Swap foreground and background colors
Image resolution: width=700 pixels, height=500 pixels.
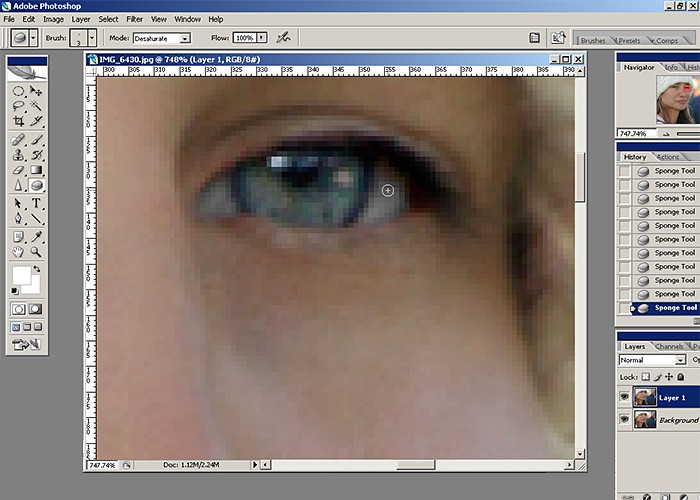coord(37,269)
